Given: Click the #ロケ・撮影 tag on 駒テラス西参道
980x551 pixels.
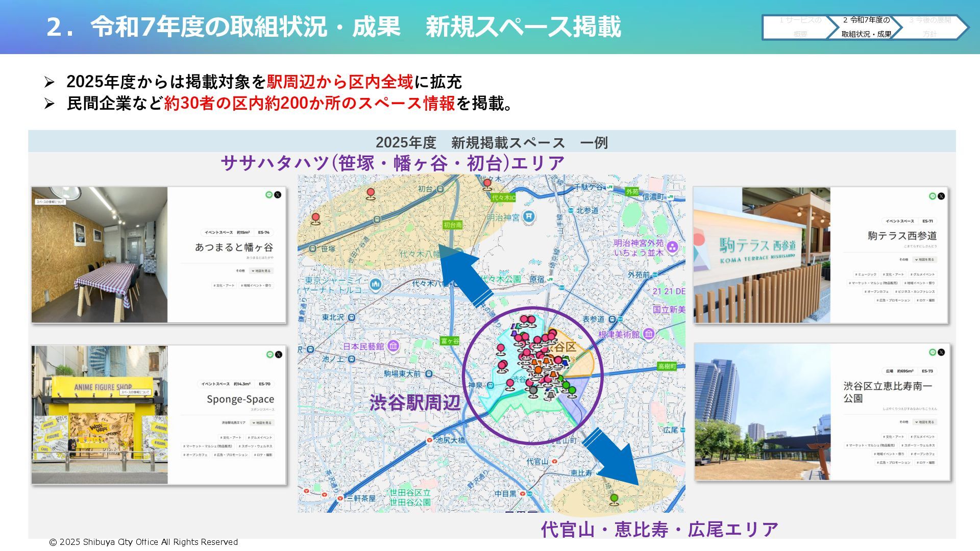Looking at the screenshot, I should [925, 300].
